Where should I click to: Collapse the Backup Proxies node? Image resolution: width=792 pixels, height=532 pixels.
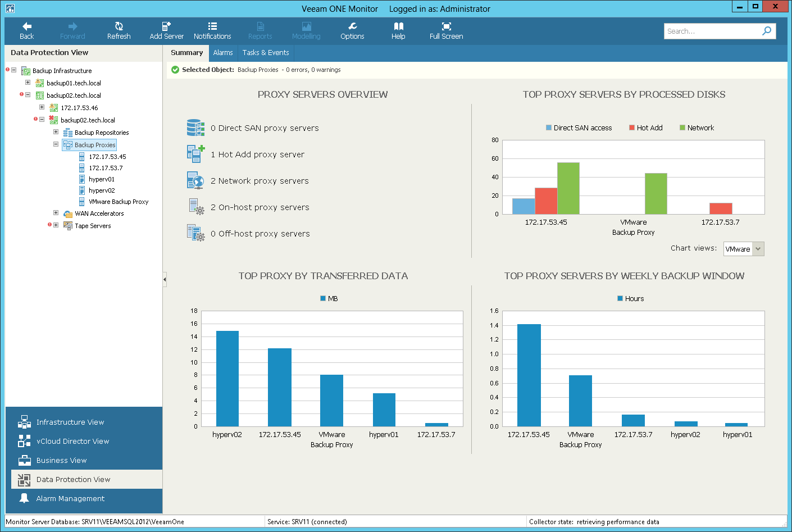[56, 144]
